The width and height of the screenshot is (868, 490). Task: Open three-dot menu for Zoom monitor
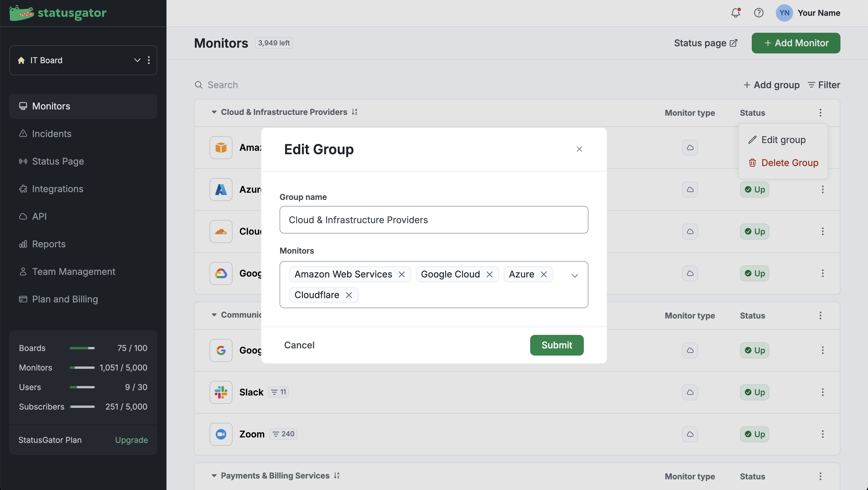pos(823,434)
